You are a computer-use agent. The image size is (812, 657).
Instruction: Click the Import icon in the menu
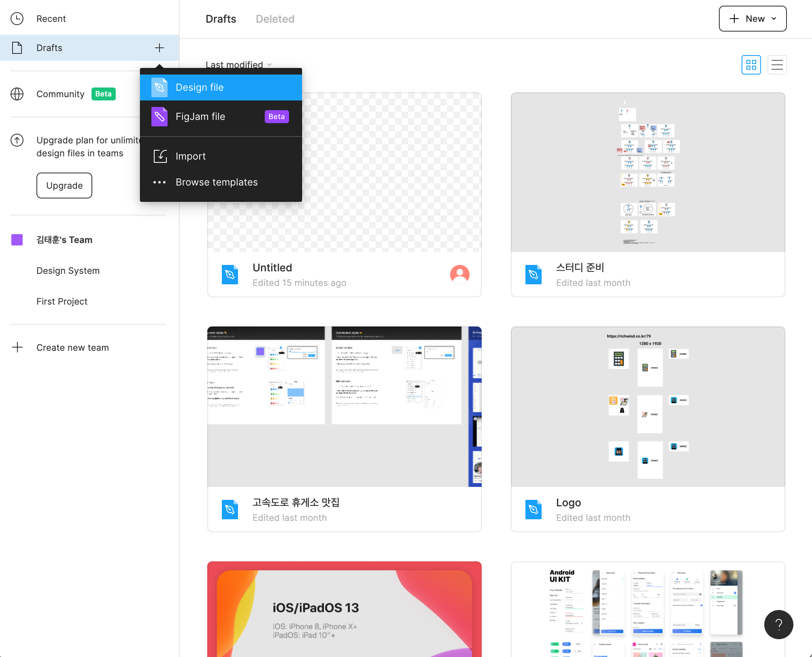[x=160, y=156]
